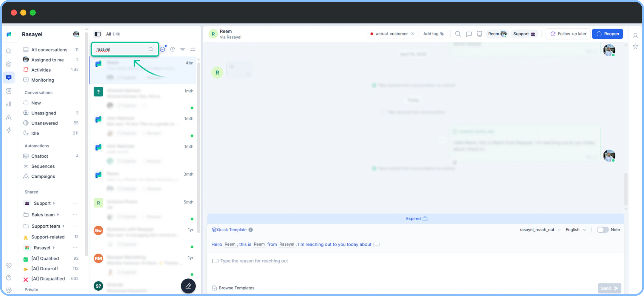The height and width of the screenshot is (296, 644).
Task: Open the Idle conversations filter
Action: click(x=51, y=133)
